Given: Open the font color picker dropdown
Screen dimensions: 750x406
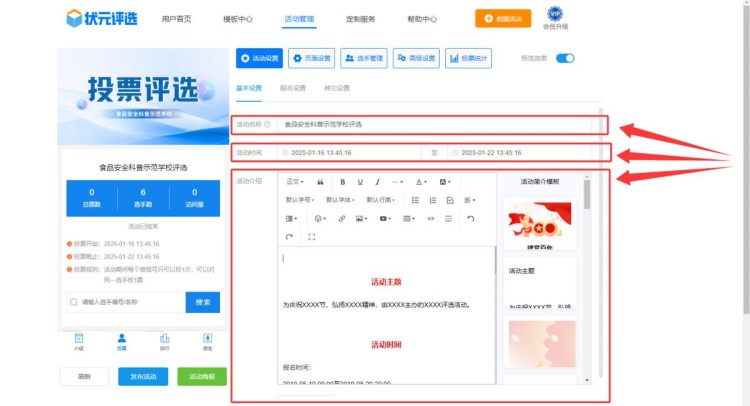Looking at the screenshot, I should coord(422,182).
